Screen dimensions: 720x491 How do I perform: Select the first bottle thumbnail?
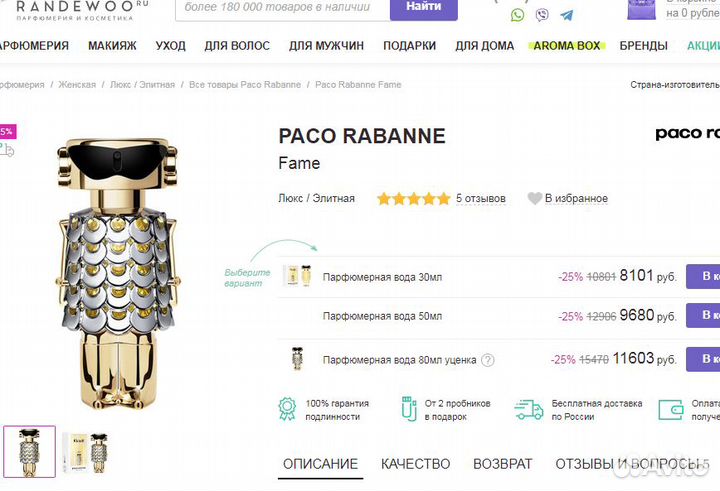pos(29,451)
